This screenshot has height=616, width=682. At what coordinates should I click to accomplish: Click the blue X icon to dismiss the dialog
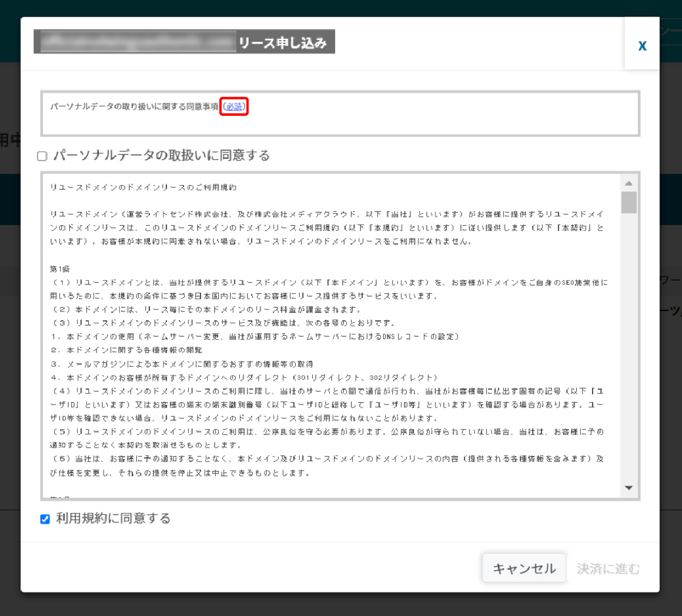(642, 45)
